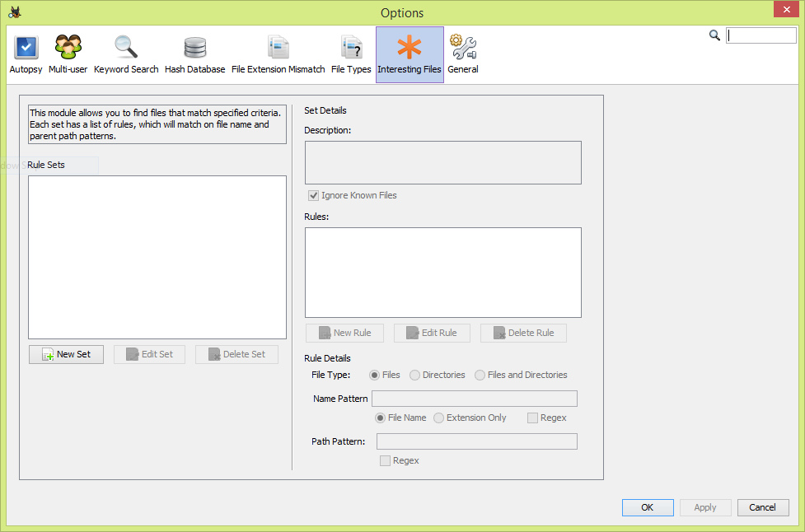805x532 pixels.
Task: Click inside the Rules list box
Action: (443, 273)
